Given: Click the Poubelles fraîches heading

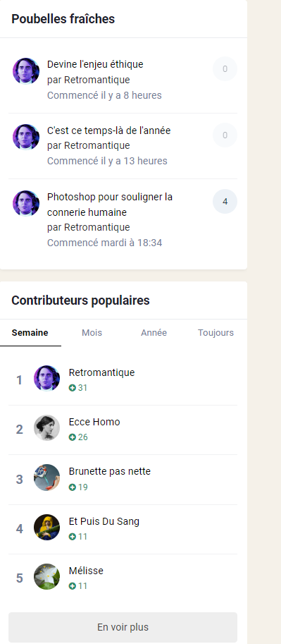Looking at the screenshot, I should (x=63, y=19).
